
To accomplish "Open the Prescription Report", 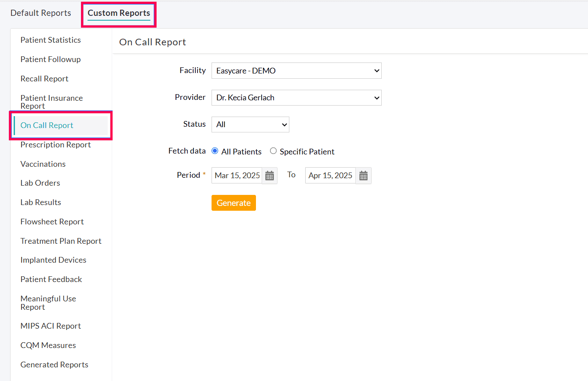I will [56, 144].
